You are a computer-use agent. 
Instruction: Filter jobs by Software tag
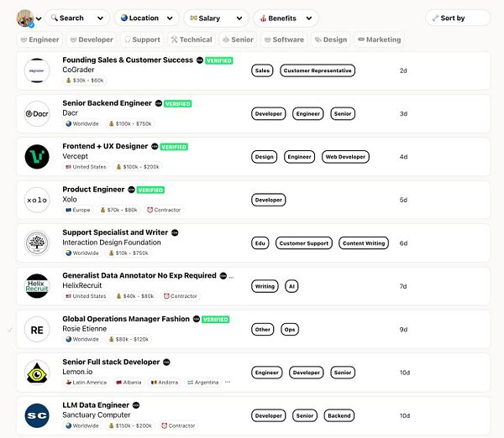coord(284,39)
